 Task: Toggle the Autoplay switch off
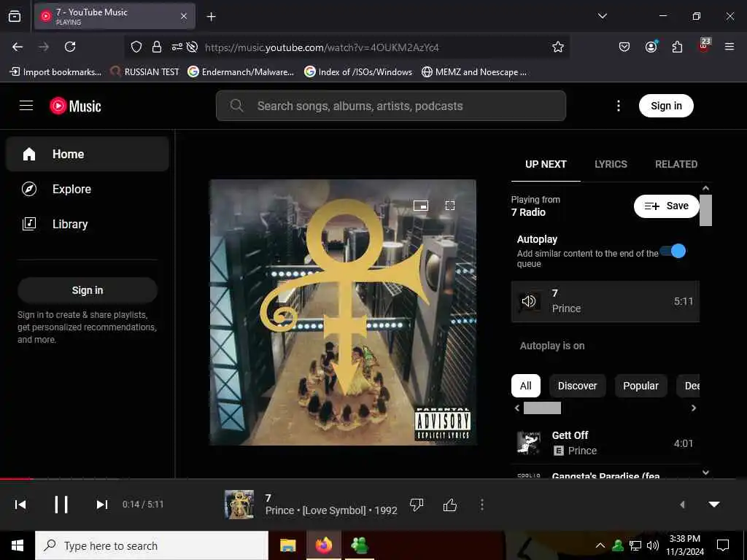coord(673,251)
